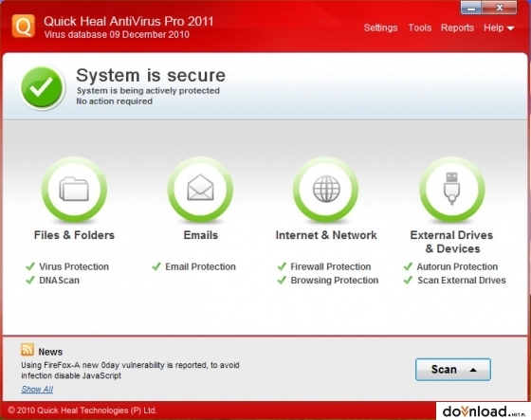This screenshot has height=420, width=531.
Task: Follow the Show All news link
Action: (37, 389)
